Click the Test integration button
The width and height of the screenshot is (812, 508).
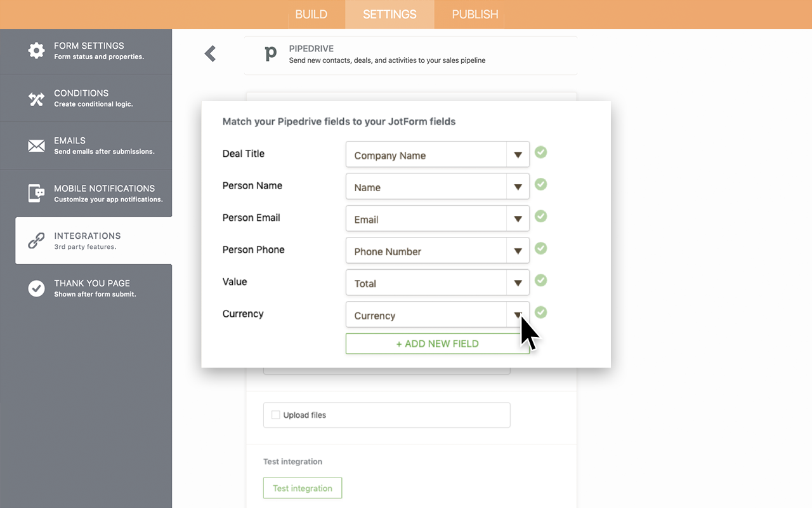pos(303,488)
